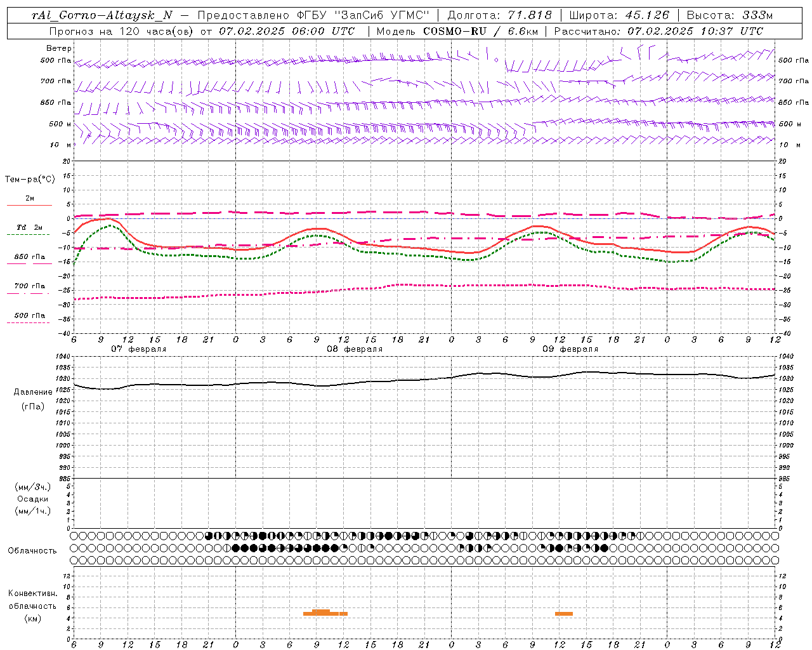Image resolution: width=812 pixels, height=650 pixels.
Task: Select the 'Предоставлено ФГБУ "ЗапСиб УГМС"' header text
Action: [313, 15]
